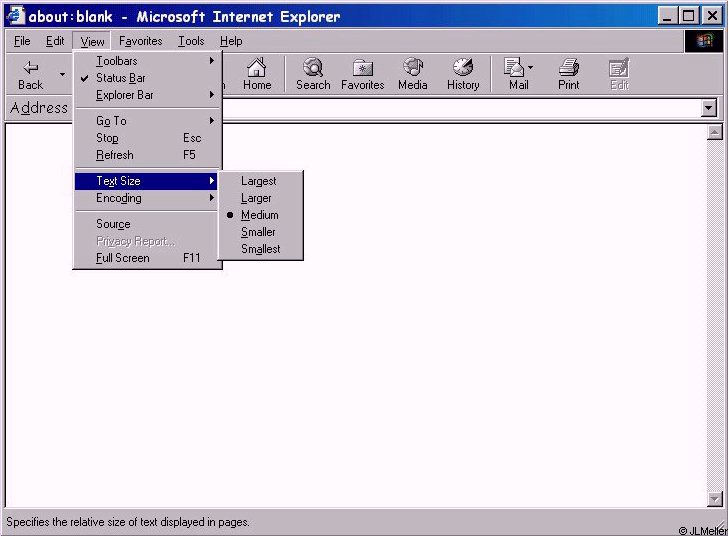The width and height of the screenshot is (728, 536).
Task: Click the Mail toolbar icon
Action: pyautogui.click(x=514, y=67)
